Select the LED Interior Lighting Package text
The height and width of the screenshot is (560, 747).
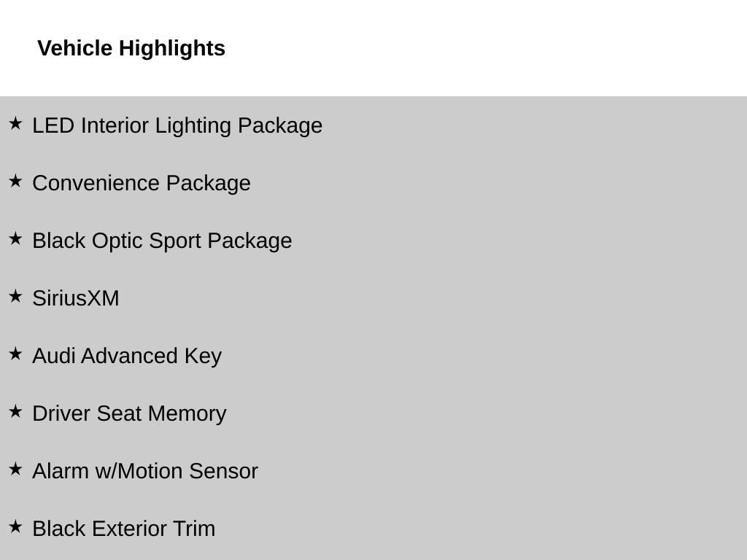point(177,125)
